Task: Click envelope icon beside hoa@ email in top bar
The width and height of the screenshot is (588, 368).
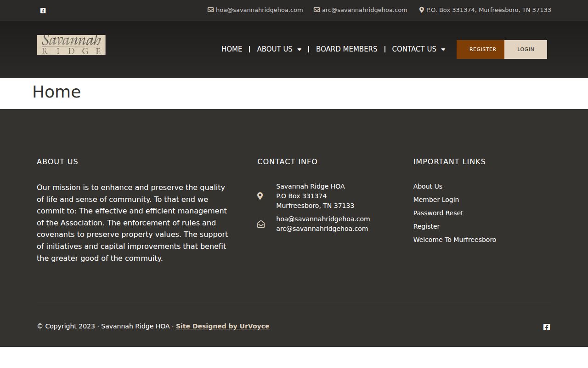Action: 210,10
